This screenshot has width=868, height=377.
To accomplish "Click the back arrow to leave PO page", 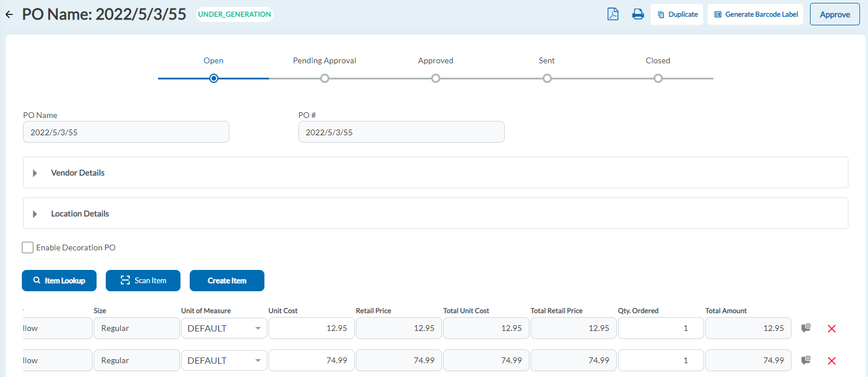I will (x=9, y=14).
